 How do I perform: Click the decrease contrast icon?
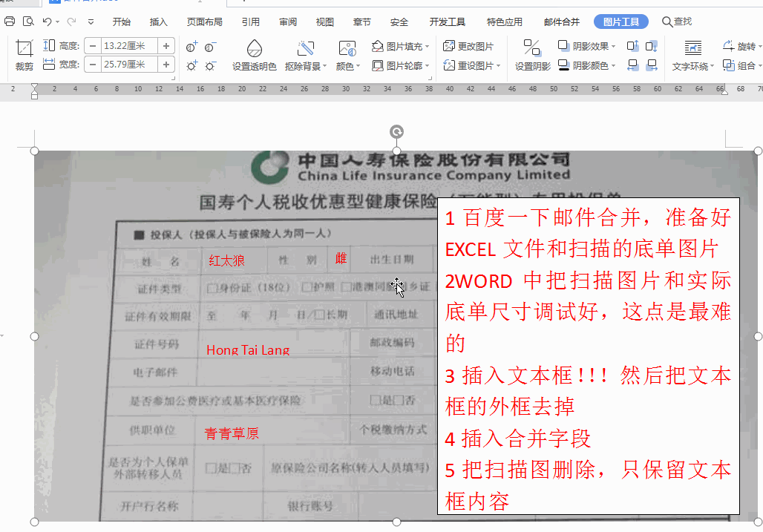click(210, 47)
